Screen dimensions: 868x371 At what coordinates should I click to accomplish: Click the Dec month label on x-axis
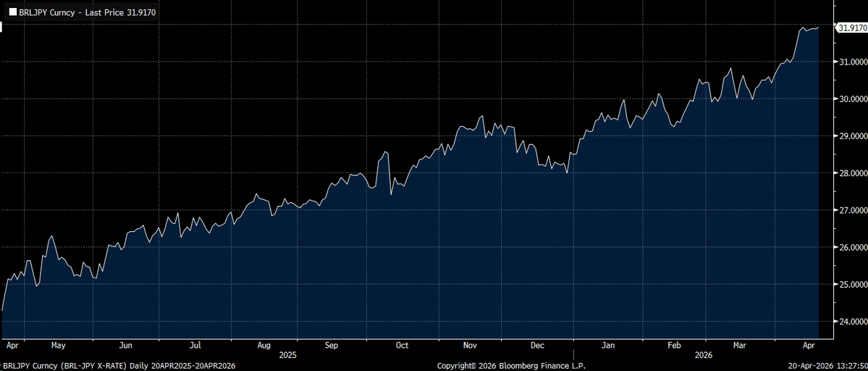[538, 346]
